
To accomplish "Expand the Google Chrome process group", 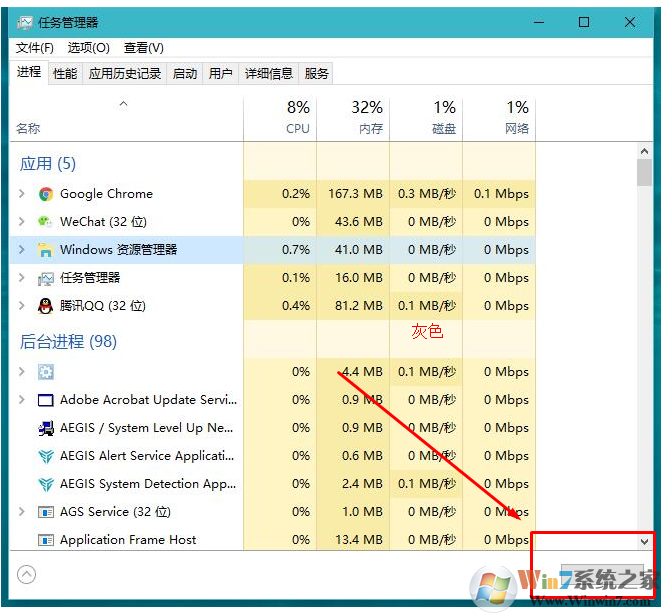I will tap(22, 194).
